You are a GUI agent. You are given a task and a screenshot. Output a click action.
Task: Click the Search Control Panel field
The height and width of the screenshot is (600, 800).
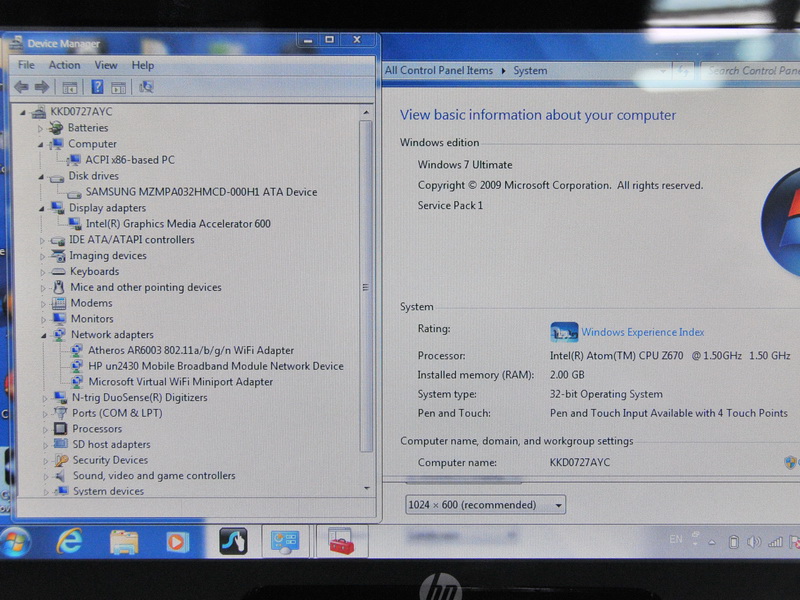[750, 71]
